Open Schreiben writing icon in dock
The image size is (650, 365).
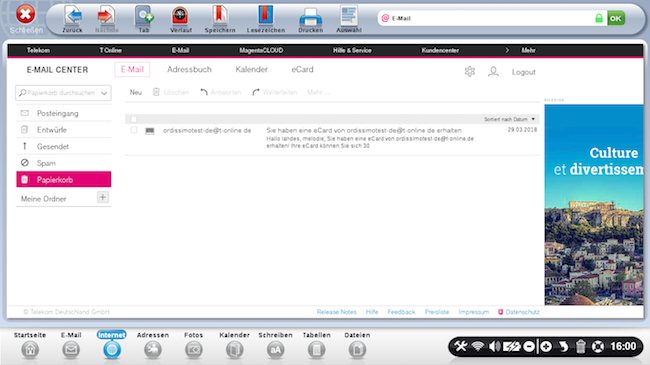[275, 350]
